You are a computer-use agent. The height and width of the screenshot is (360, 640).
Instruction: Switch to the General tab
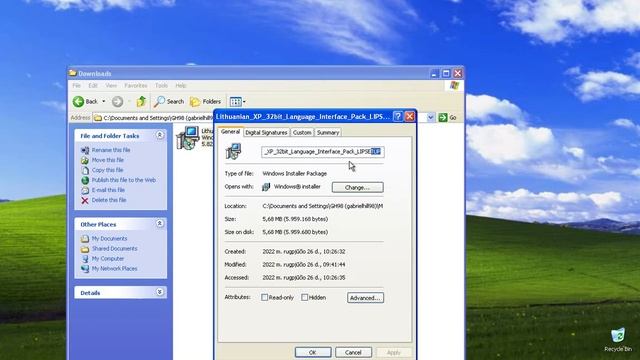pos(230,132)
